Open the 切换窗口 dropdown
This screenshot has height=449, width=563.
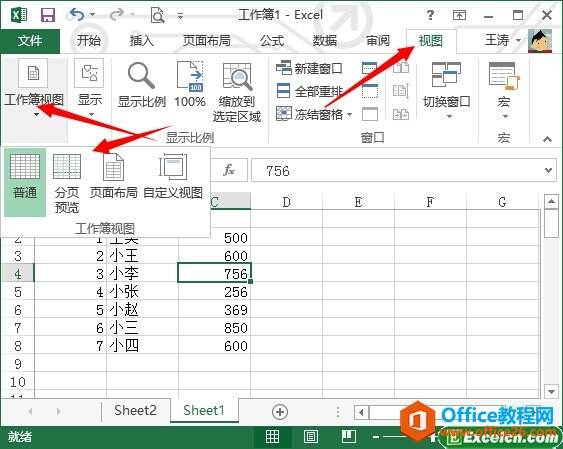point(447,90)
